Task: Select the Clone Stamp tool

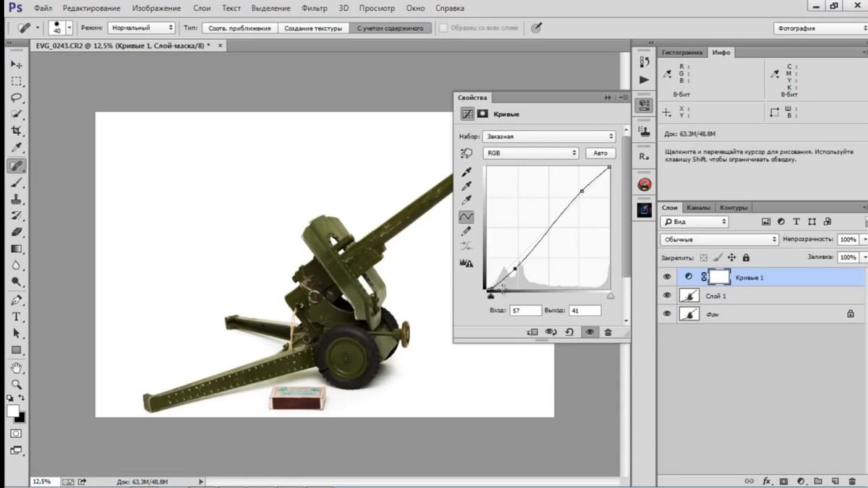Action: point(16,200)
